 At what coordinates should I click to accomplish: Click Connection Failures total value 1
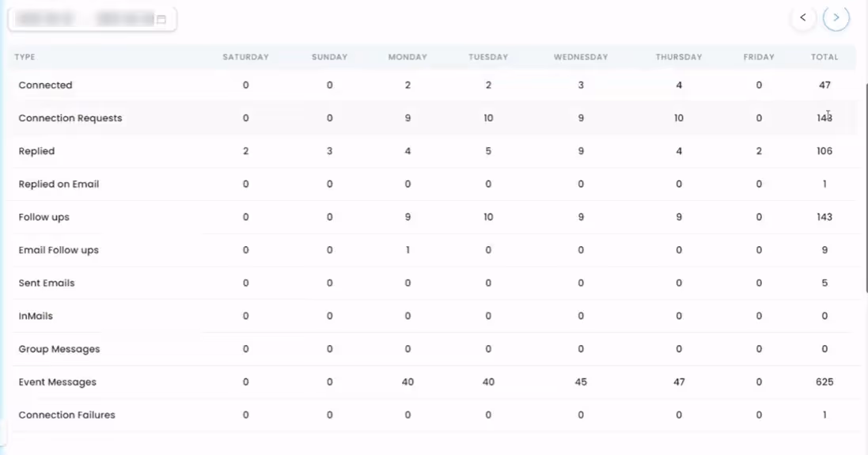pyautogui.click(x=824, y=415)
